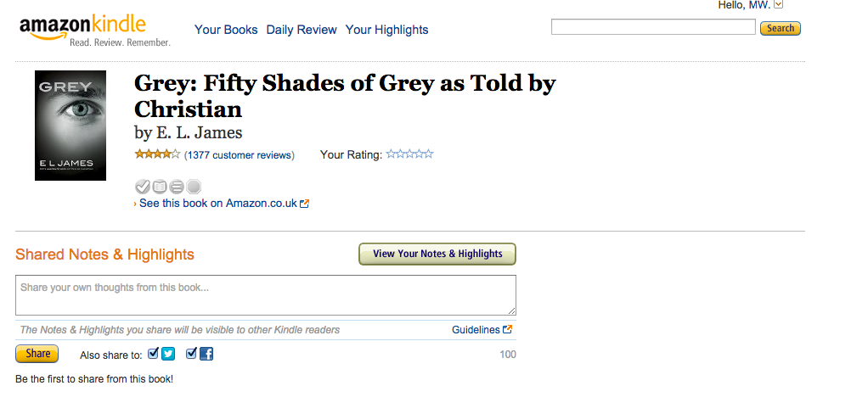Open the account dropdown next to MW
Viewport: 868px width, 397px height.
(x=778, y=4)
